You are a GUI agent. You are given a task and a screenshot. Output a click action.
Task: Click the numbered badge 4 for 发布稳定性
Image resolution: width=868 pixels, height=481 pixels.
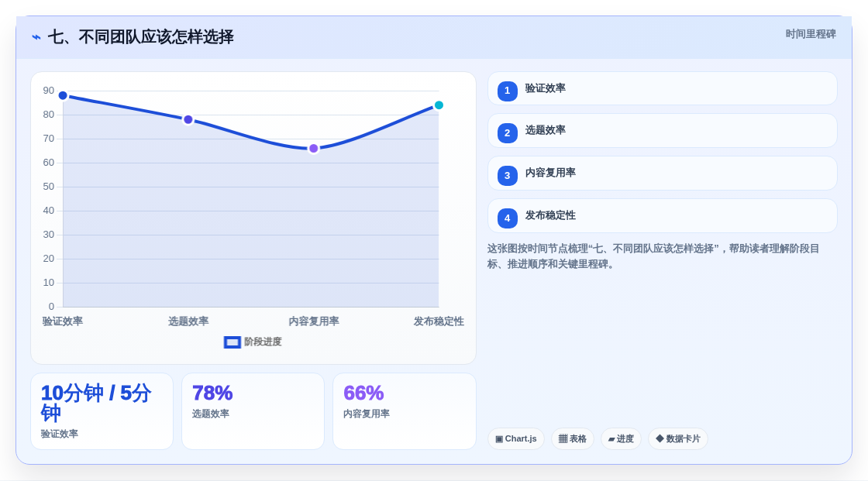point(507,218)
